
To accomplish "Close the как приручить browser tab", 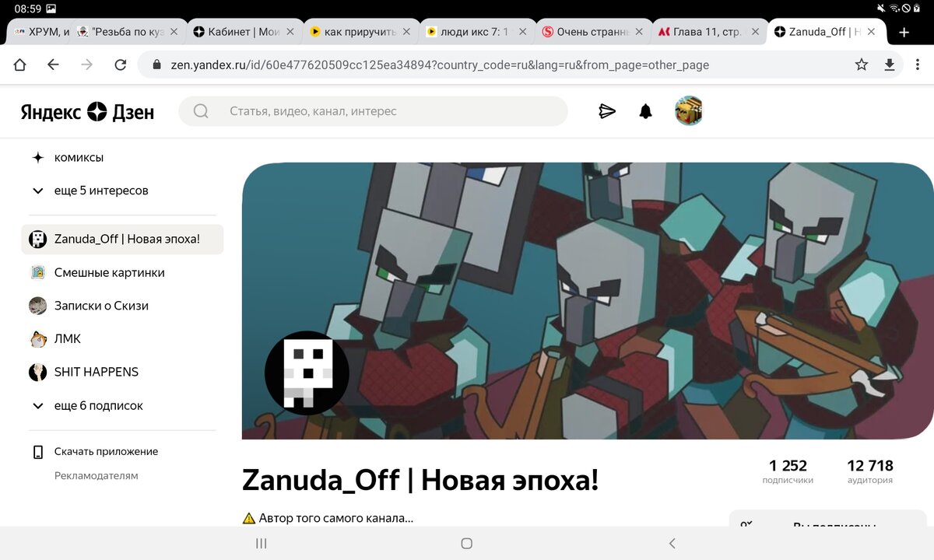I will tap(406, 32).
